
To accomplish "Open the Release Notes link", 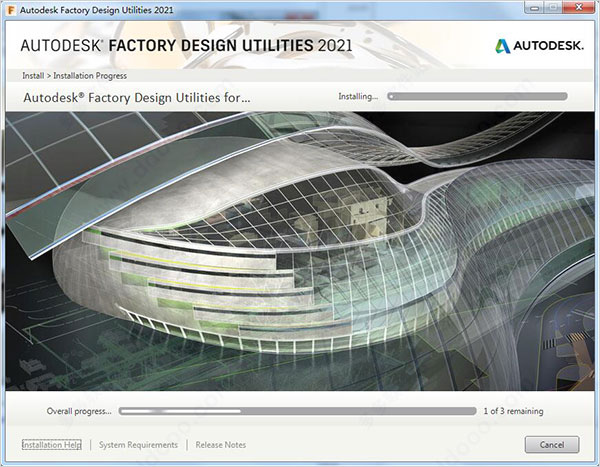I will [x=220, y=445].
